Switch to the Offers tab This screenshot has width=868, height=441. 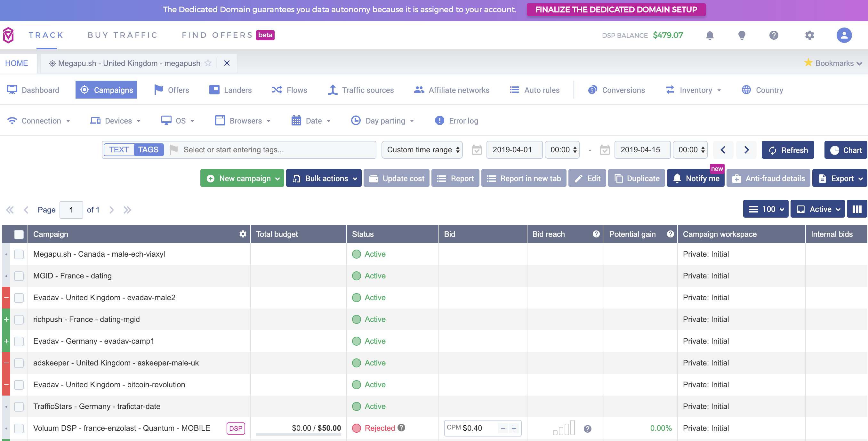[177, 89]
